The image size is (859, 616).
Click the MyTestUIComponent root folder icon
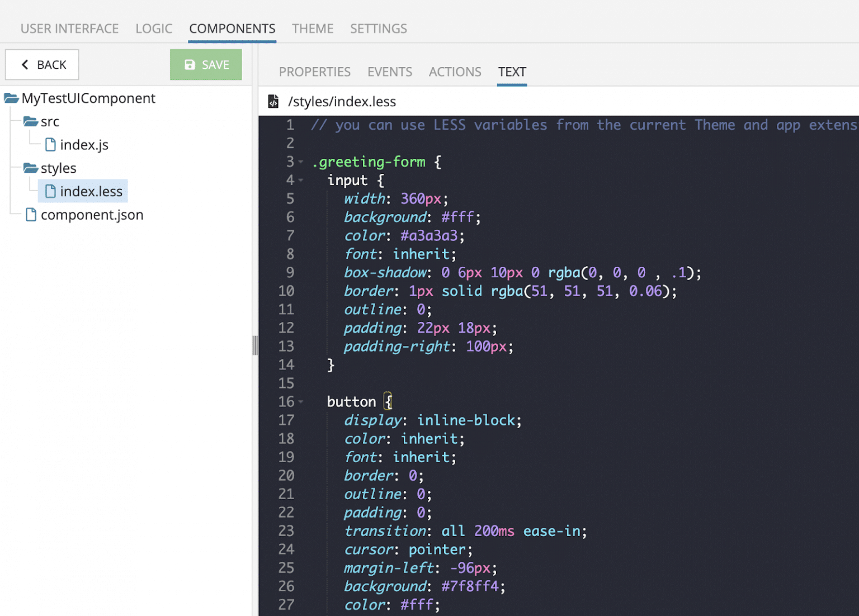click(11, 98)
